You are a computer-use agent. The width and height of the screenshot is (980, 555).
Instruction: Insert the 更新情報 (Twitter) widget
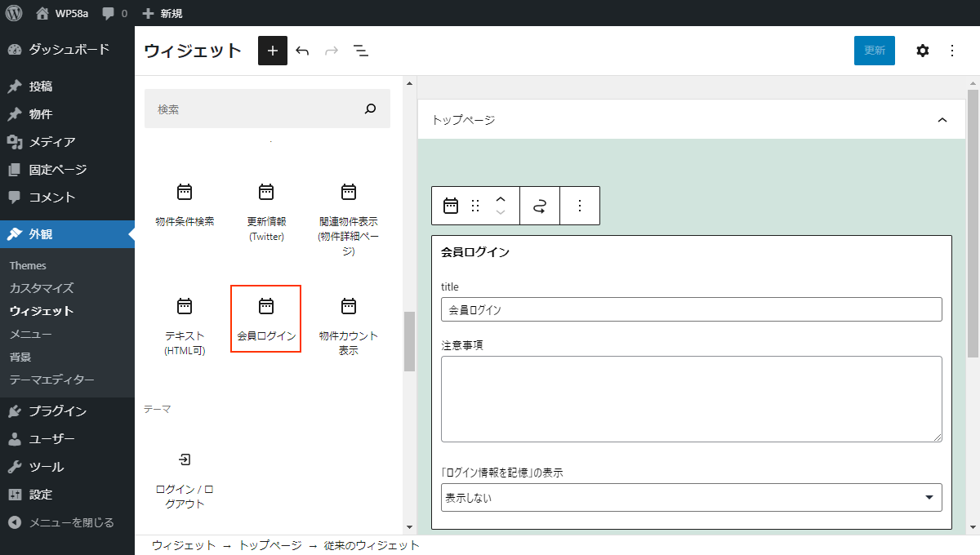[x=265, y=212]
